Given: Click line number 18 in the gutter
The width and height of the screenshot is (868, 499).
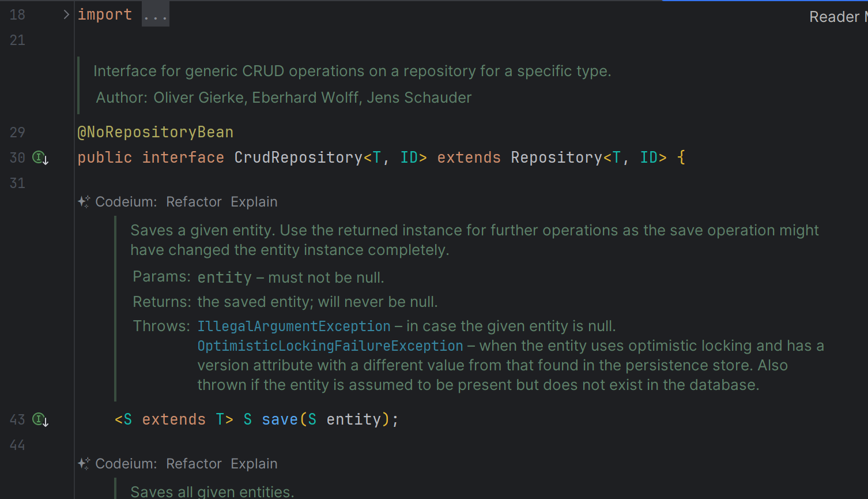Looking at the screenshot, I should pyautogui.click(x=17, y=14).
